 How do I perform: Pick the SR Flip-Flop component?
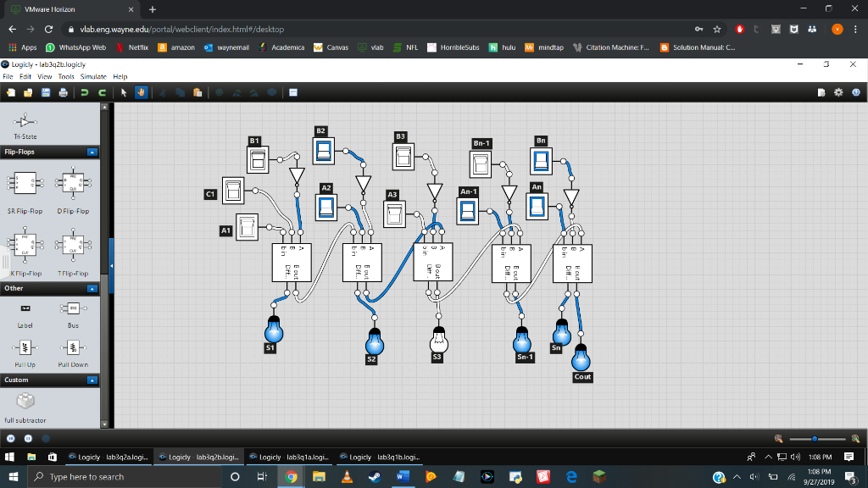pyautogui.click(x=25, y=183)
